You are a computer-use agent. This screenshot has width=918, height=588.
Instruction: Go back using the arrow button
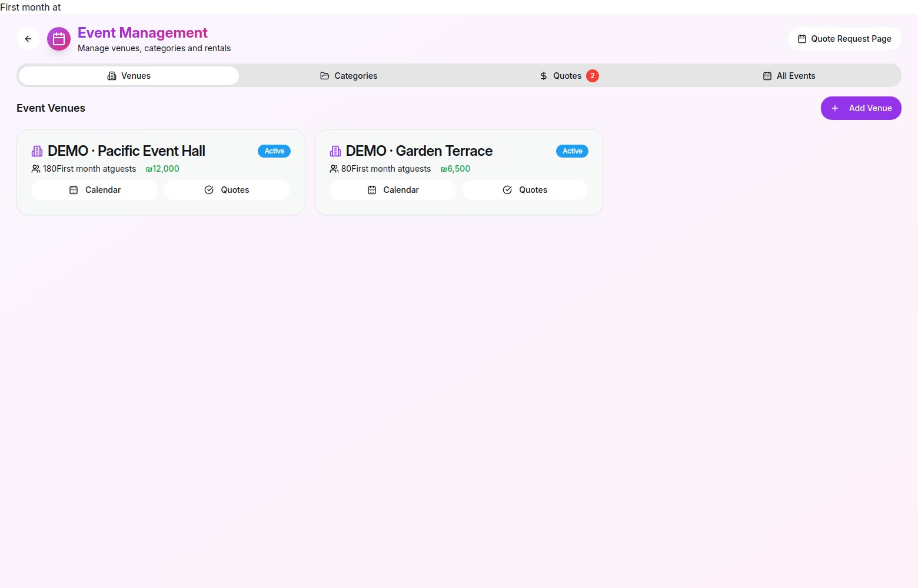pyautogui.click(x=28, y=39)
